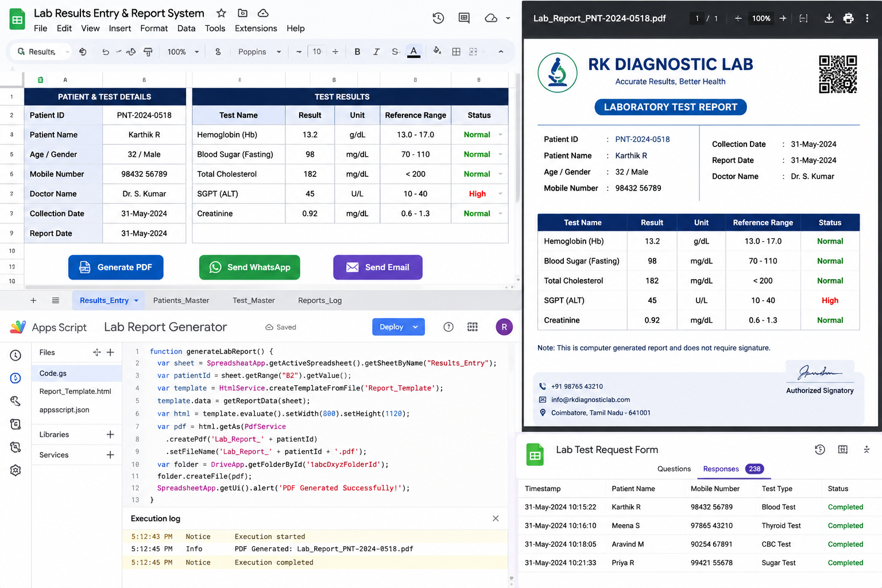Click the PDF page number field
The image size is (882, 588).
point(697,18)
